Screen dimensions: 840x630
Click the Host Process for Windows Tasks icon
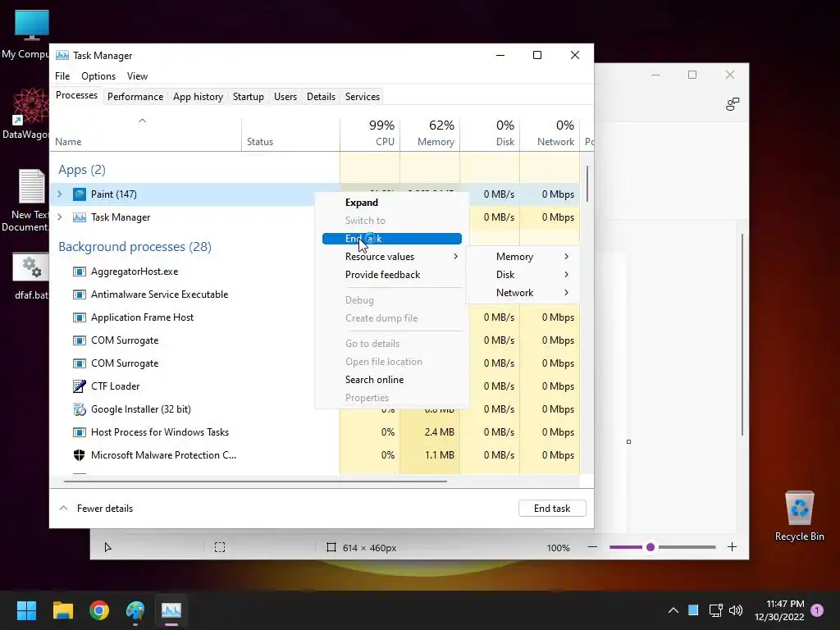pos(80,432)
